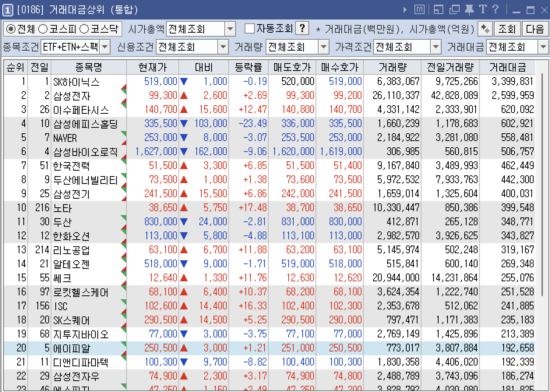Image resolution: width=550 pixels, height=392 pixels.
Task: Click the corner marker on the SK하이닉스 row
Action: pos(124,87)
